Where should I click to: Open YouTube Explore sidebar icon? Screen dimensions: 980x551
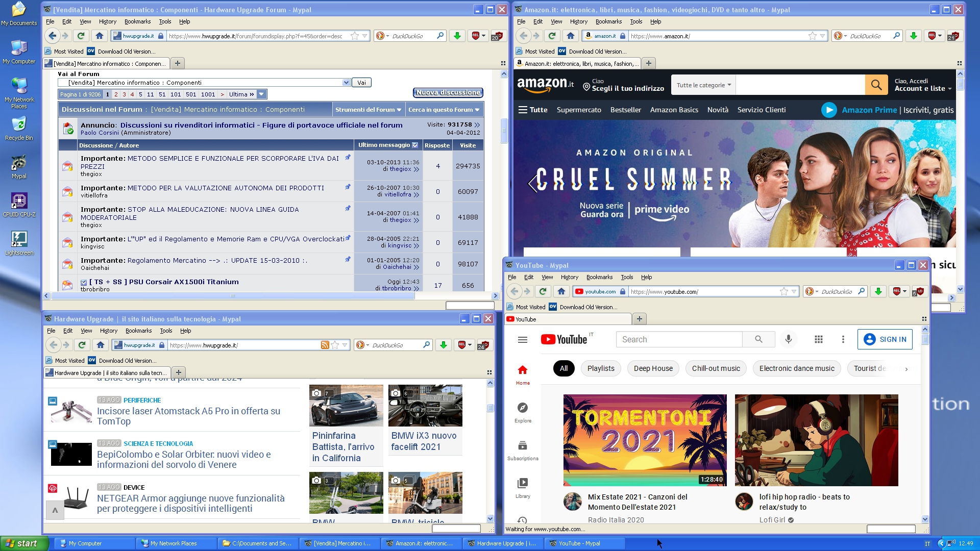pos(523,412)
